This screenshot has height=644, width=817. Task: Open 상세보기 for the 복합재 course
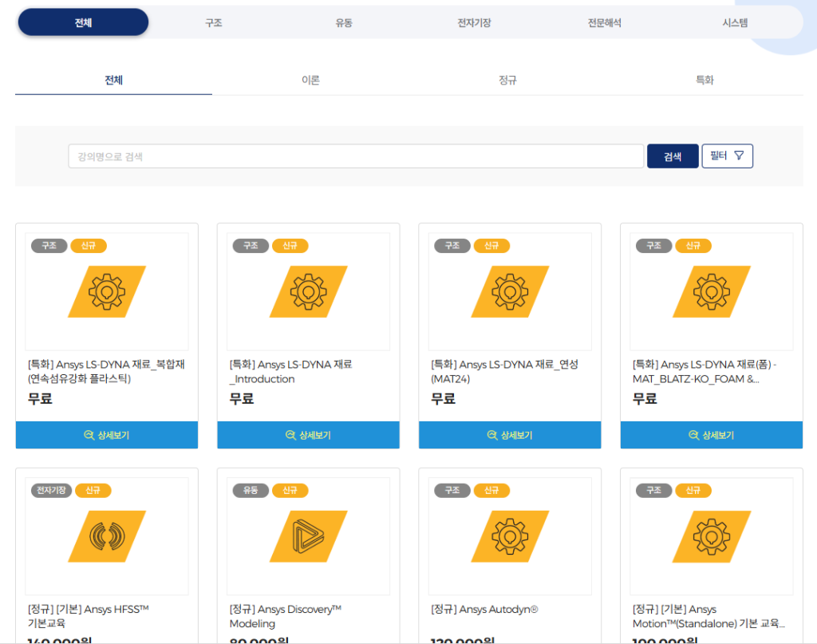107,435
